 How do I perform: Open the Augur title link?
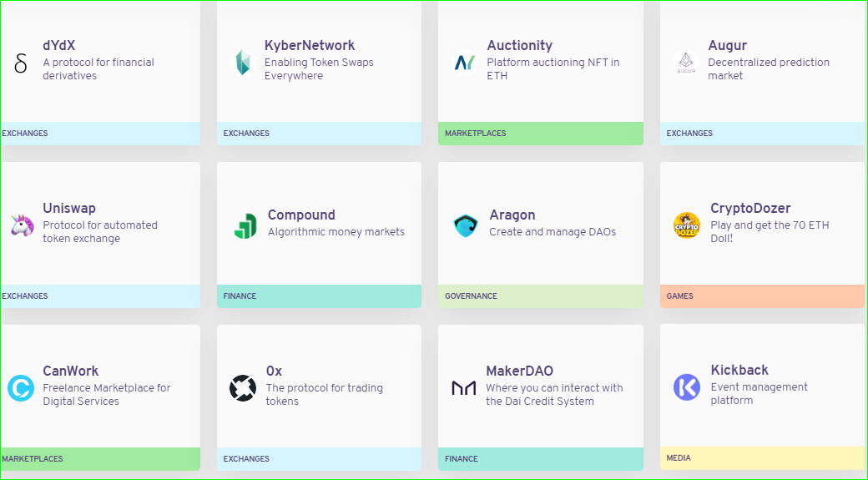coord(728,45)
